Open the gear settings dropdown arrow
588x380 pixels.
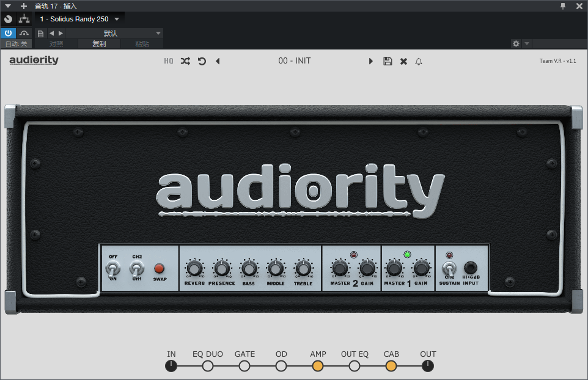[x=527, y=44]
